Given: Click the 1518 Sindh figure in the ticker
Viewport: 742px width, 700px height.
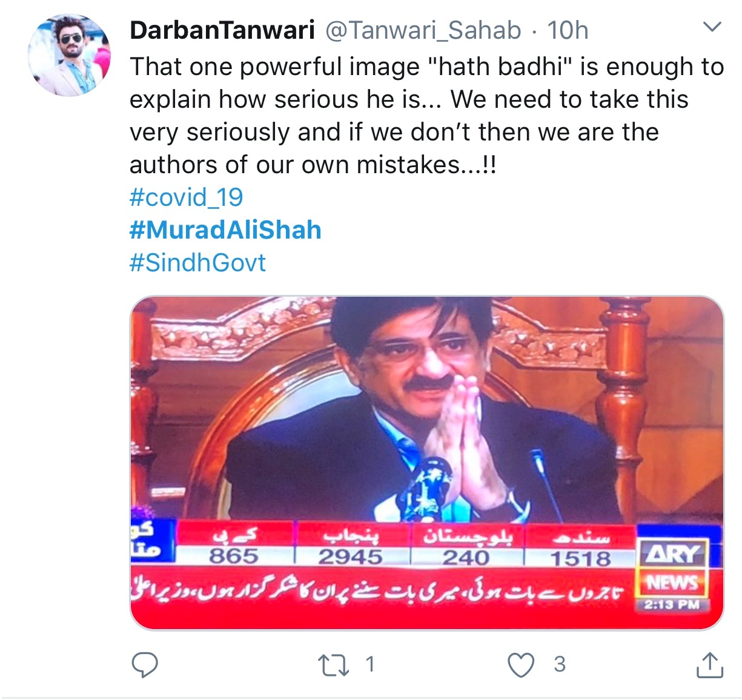Looking at the screenshot, I should (580, 558).
